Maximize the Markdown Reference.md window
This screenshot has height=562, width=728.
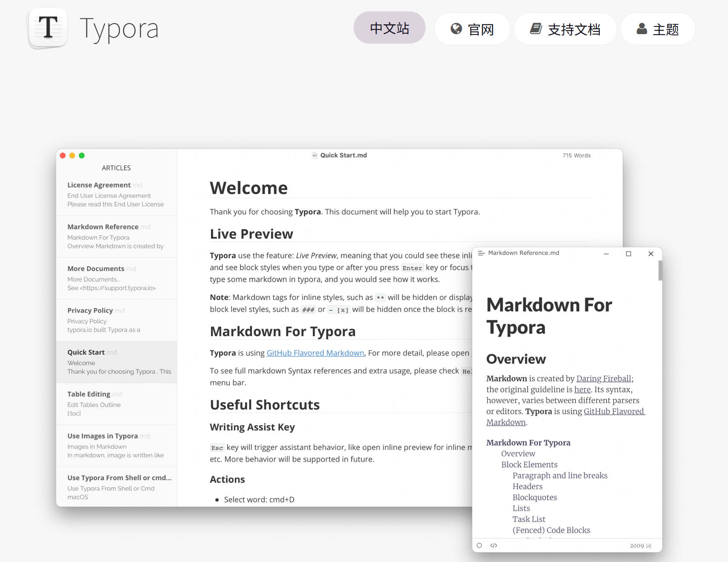[x=628, y=254]
